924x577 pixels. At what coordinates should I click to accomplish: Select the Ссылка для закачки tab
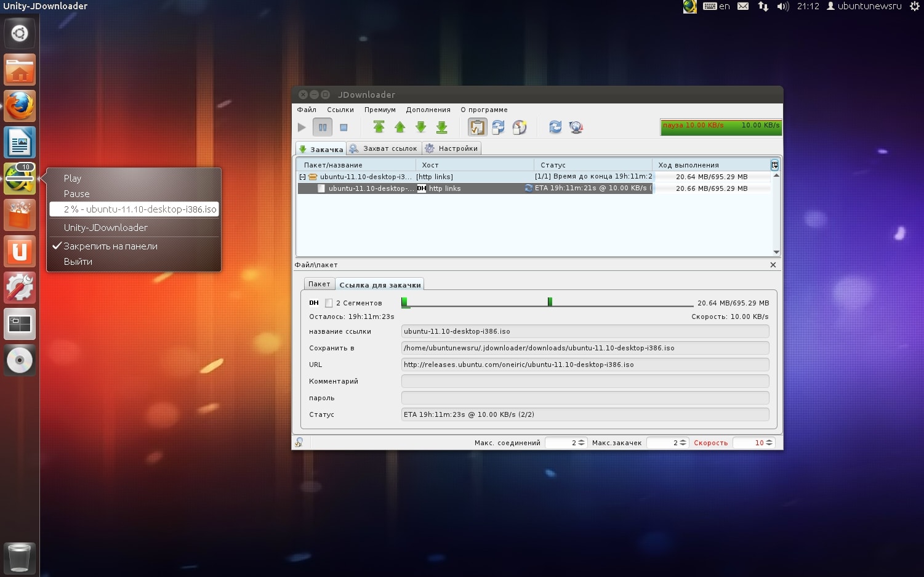[x=380, y=284]
